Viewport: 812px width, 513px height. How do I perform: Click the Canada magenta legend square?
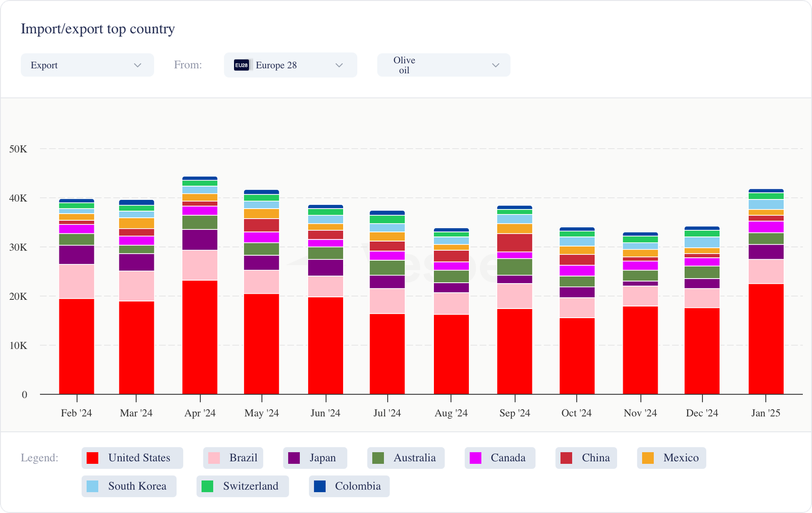coord(476,458)
